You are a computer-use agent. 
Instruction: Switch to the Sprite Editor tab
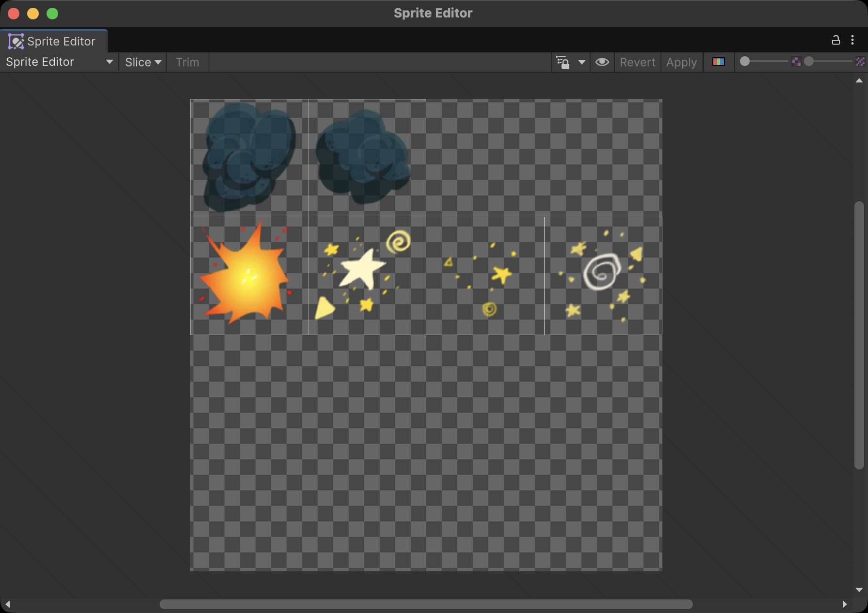(x=54, y=41)
